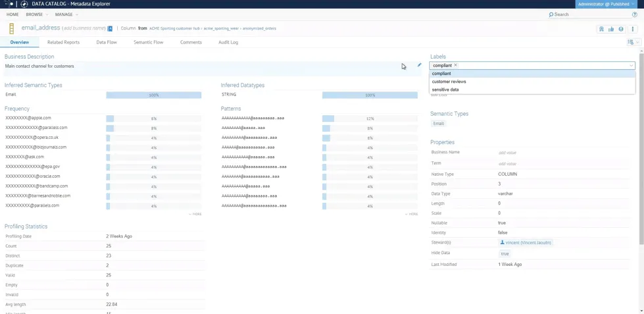Click Profiling Date value 2 Weeks Ago

click(119, 236)
